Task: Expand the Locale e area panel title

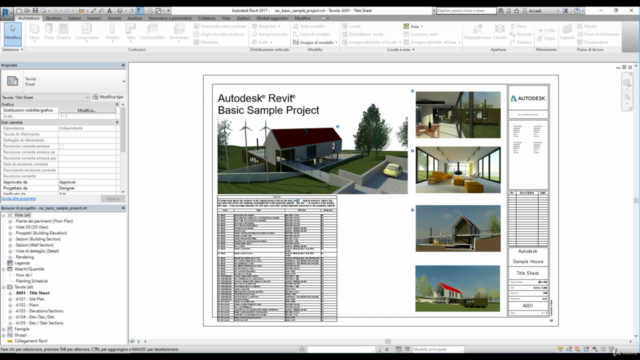Action: (x=400, y=49)
